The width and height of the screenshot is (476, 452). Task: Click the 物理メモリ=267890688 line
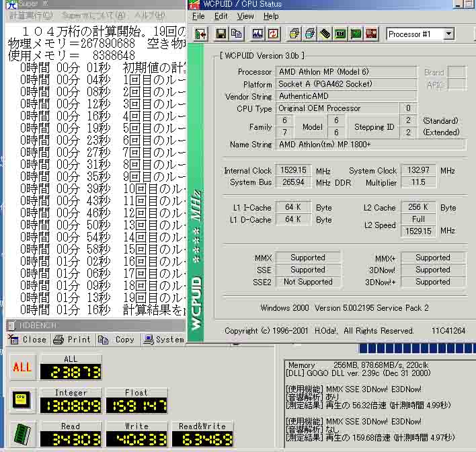click(x=97, y=44)
